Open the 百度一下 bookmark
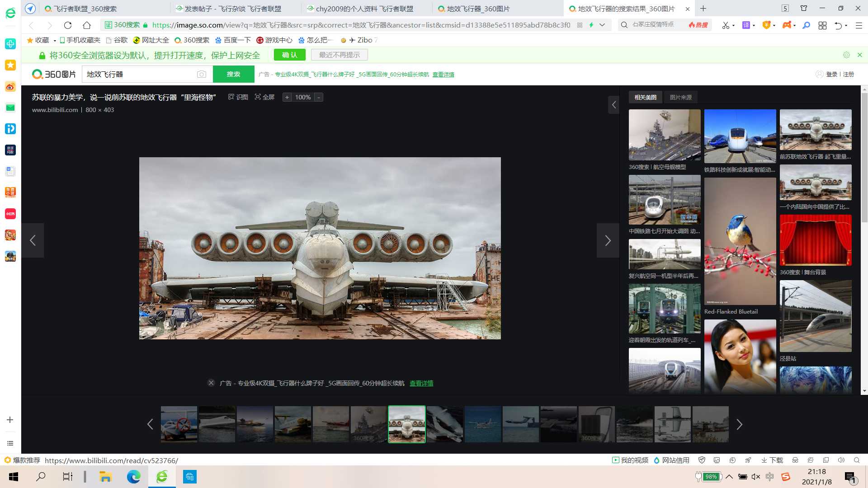 [x=233, y=40]
